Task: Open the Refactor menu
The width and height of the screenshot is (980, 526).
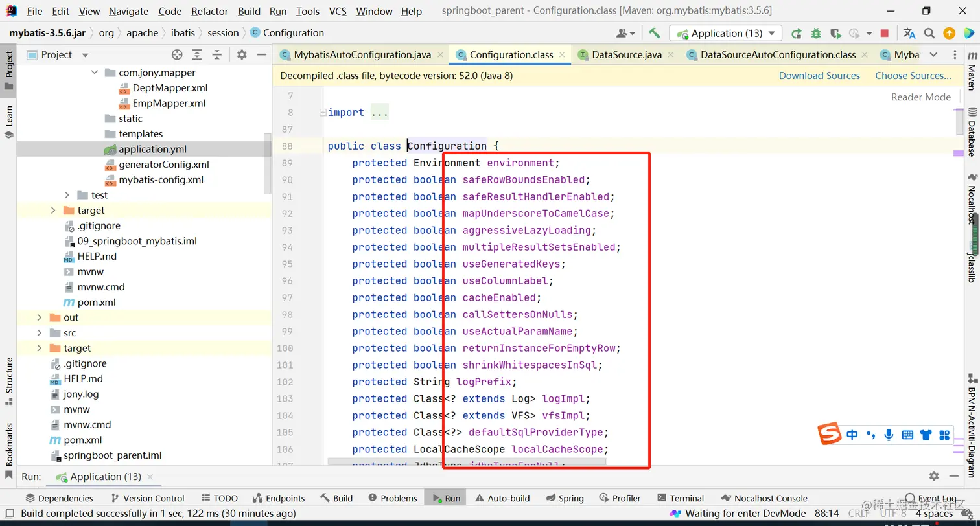Action: 210,11
